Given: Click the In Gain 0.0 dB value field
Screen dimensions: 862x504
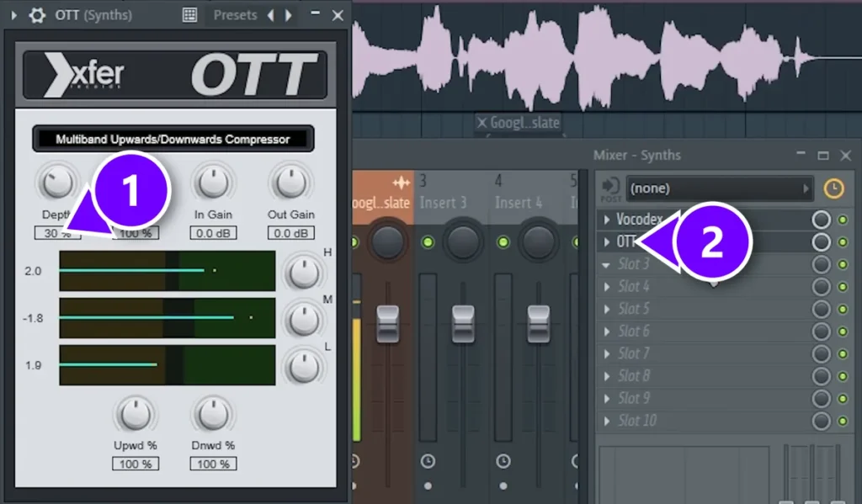Looking at the screenshot, I should (213, 233).
